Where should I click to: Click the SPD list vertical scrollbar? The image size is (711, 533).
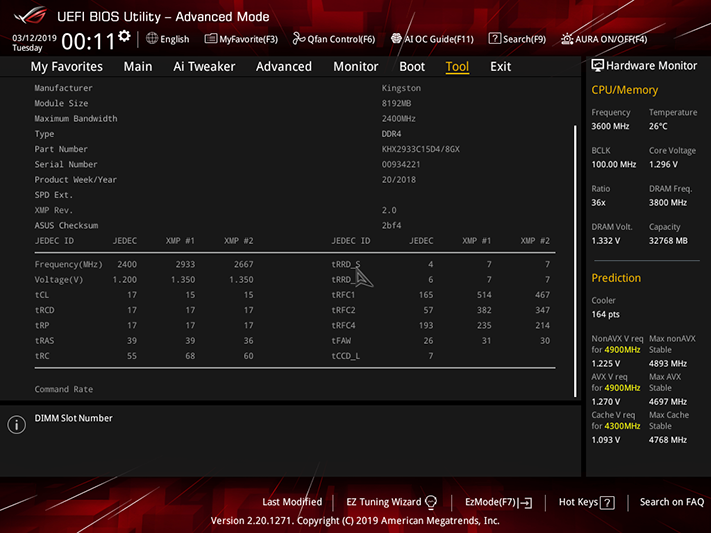pyautogui.click(x=575, y=261)
